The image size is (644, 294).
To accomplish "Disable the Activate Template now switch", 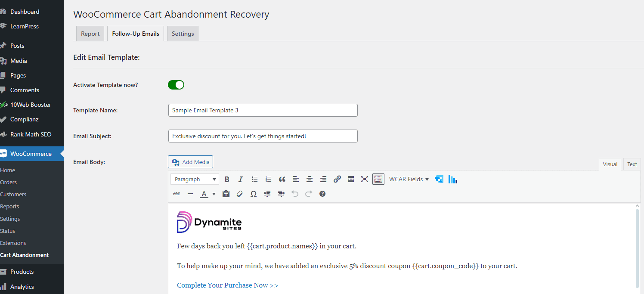I will pyautogui.click(x=176, y=85).
